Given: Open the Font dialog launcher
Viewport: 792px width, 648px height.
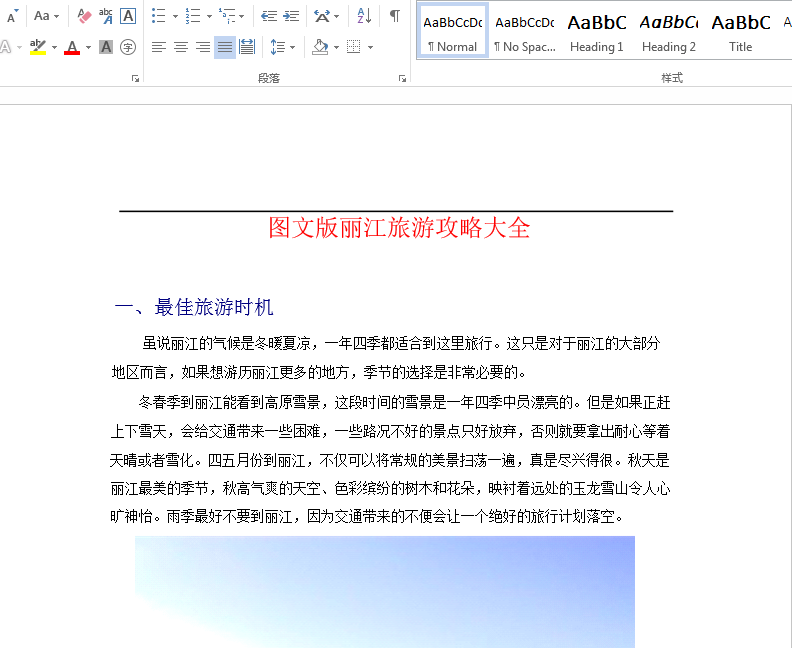Looking at the screenshot, I should [135, 78].
